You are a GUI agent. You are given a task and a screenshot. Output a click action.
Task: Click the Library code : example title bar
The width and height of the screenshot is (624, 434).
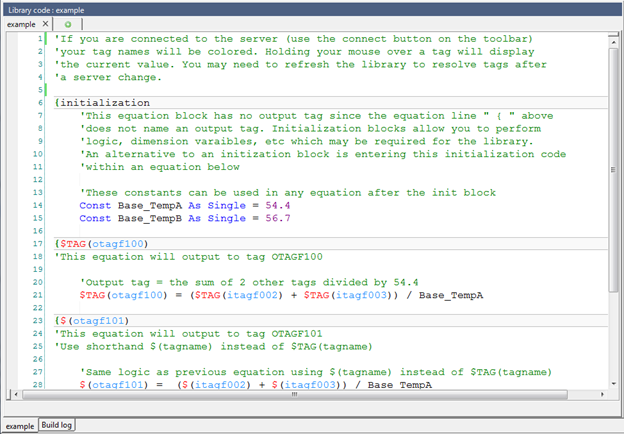[x=312, y=10]
